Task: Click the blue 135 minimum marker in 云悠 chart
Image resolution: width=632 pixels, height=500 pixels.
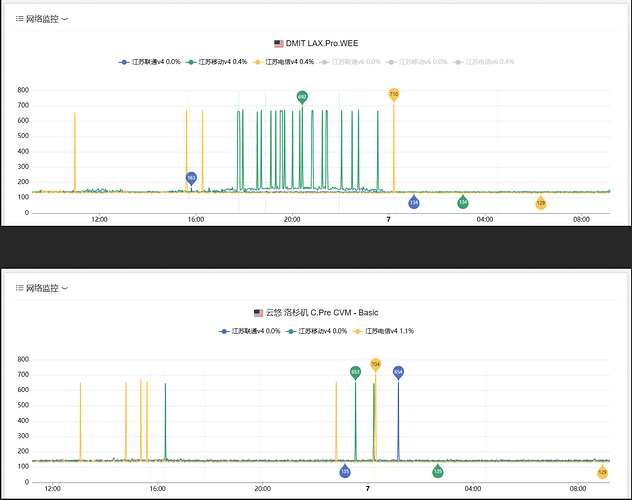Action: tap(345, 471)
